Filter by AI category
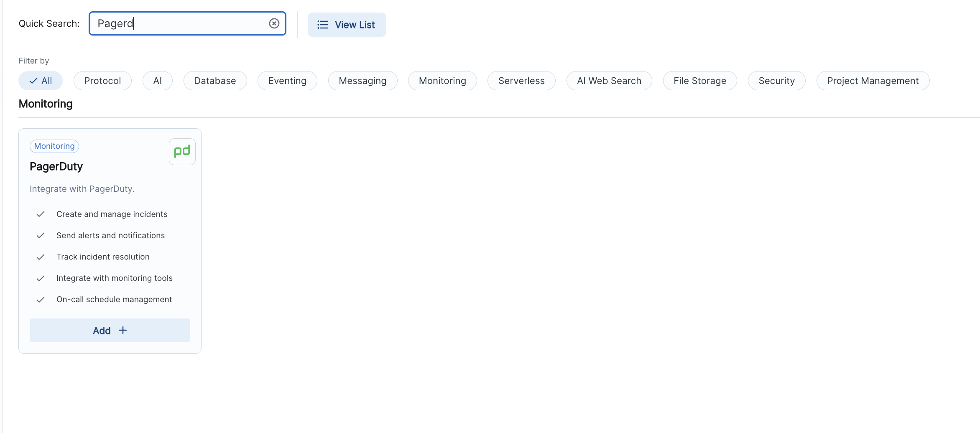The width and height of the screenshot is (980, 433). 158,81
